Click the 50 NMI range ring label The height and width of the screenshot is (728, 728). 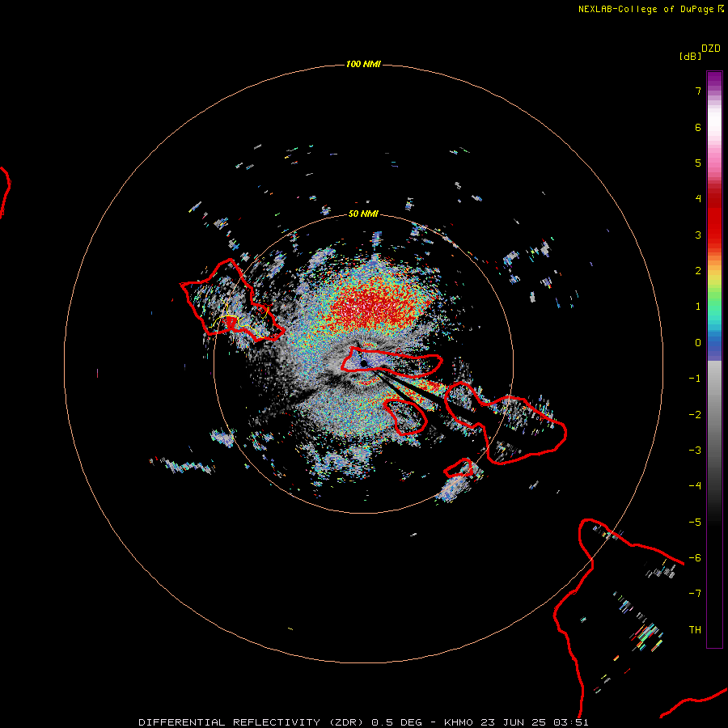[x=363, y=214]
